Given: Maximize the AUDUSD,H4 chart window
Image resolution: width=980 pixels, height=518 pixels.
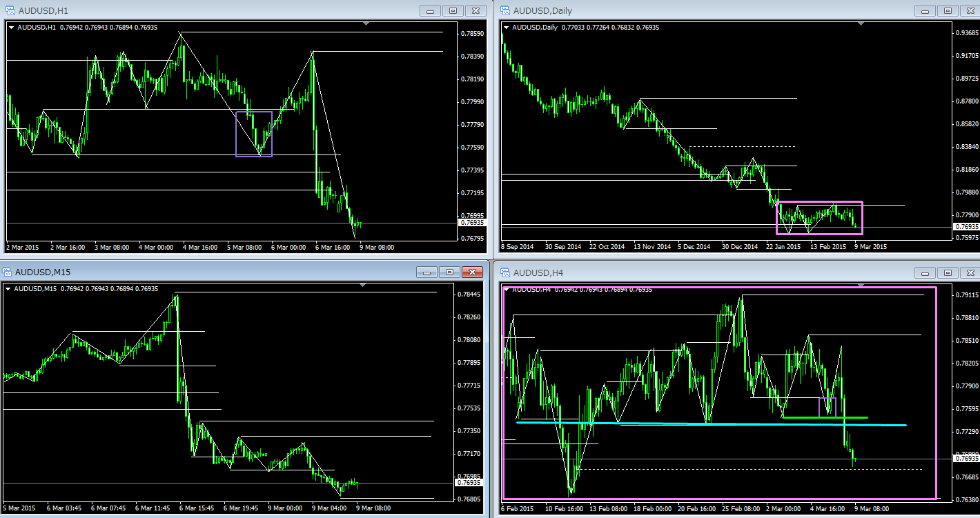Looking at the screenshot, I should coord(948,272).
